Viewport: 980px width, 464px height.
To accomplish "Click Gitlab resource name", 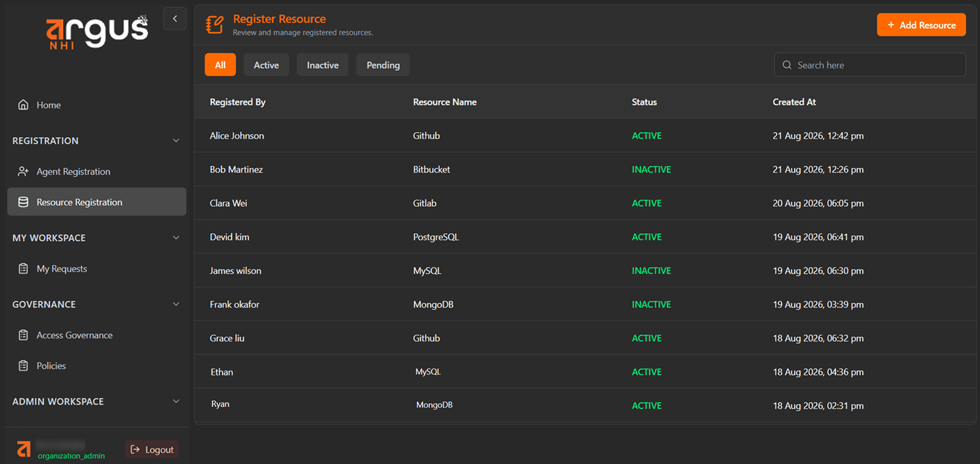I will 425,203.
